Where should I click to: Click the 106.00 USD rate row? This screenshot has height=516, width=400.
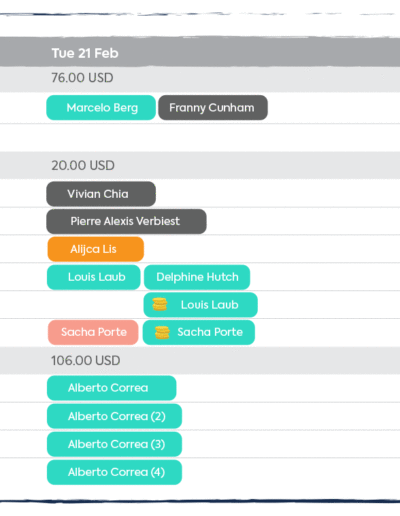click(200, 360)
